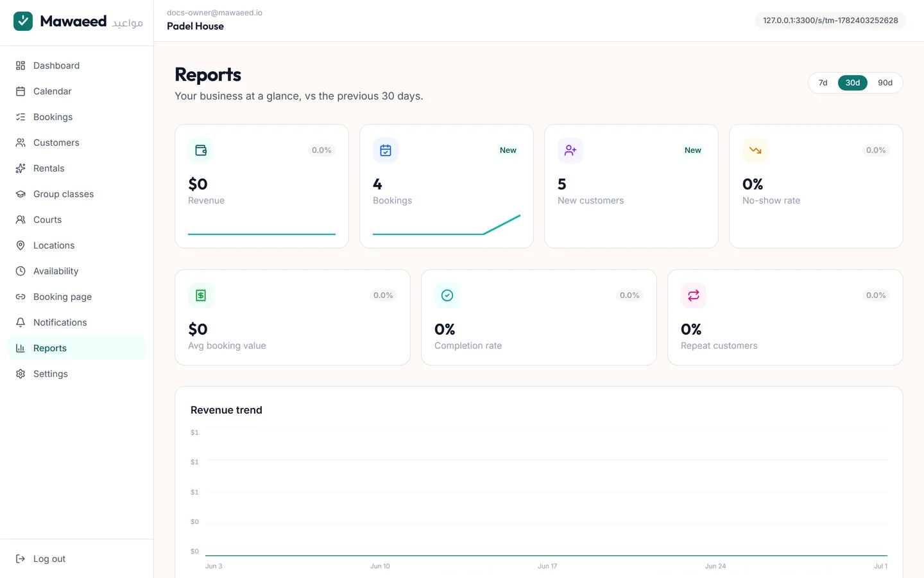
Task: Open the Availability page
Action: tap(77, 271)
